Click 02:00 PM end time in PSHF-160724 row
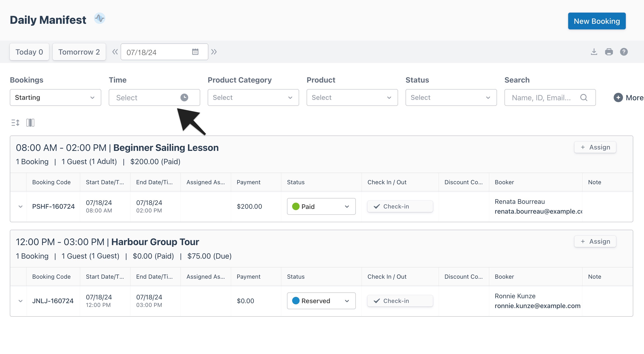Image resolution: width=644 pixels, height=354 pixels. point(149,211)
